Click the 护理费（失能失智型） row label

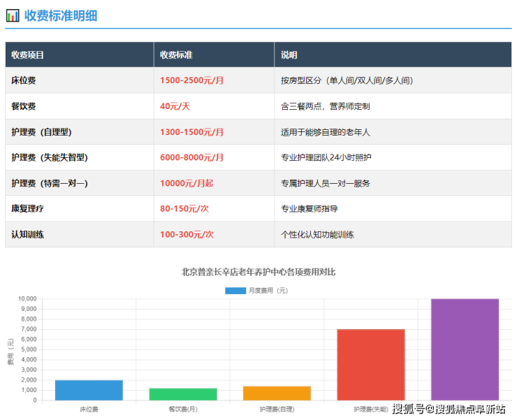pyautogui.click(x=50, y=157)
